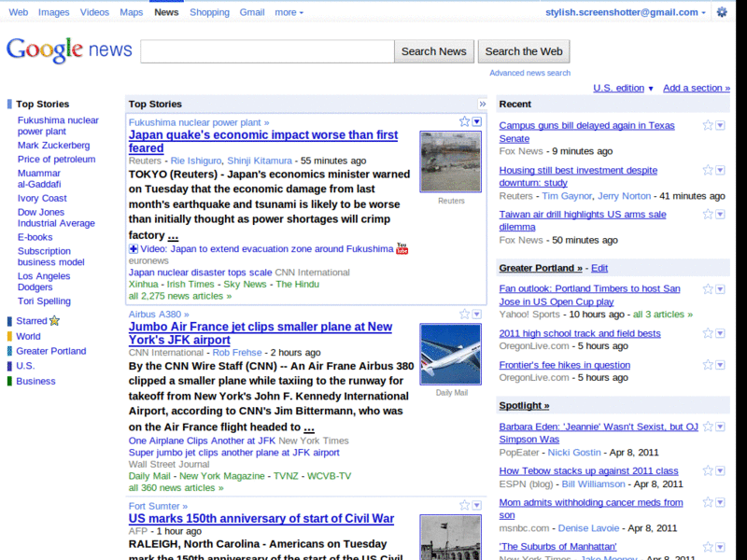Click the Google news logo
Viewport: 747px width, 560px height.
tap(69, 49)
